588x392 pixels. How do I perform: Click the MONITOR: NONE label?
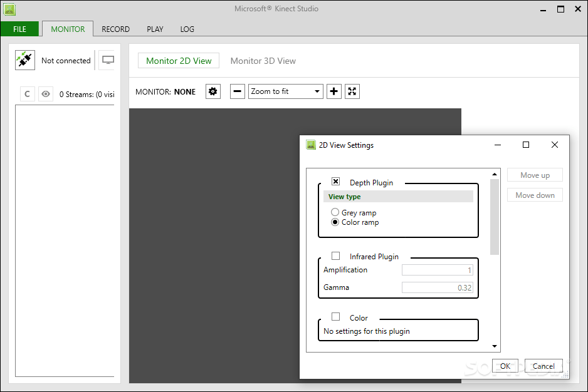click(x=165, y=92)
